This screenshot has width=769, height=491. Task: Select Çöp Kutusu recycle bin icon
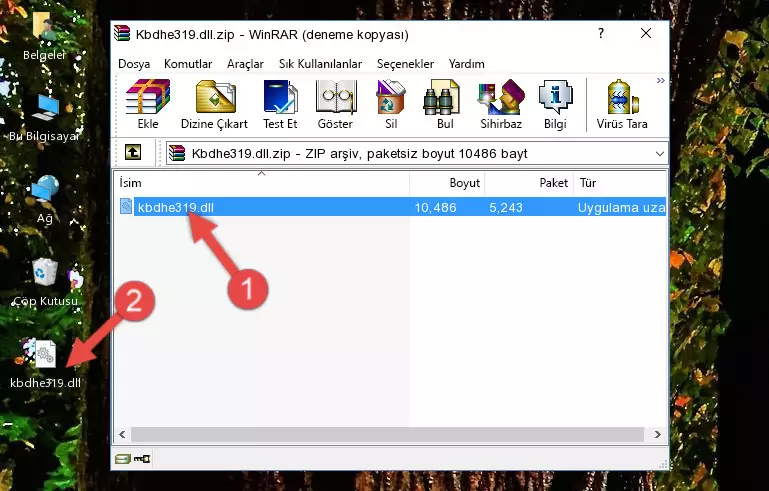[x=45, y=282]
